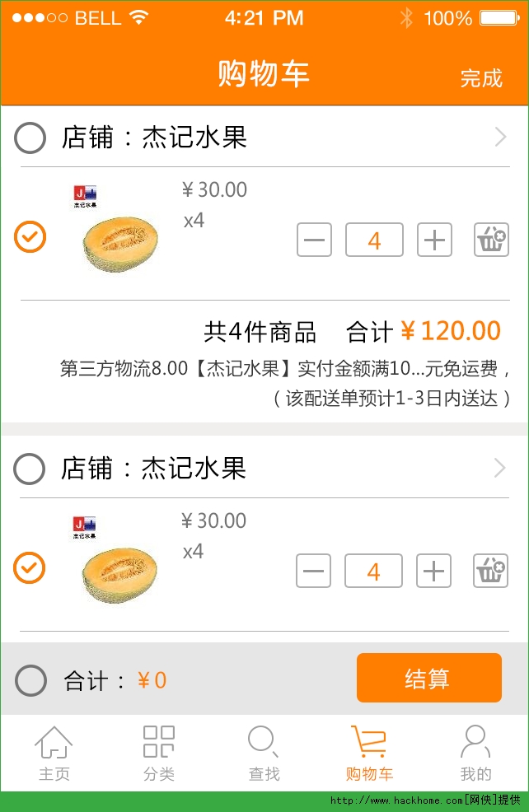Viewport: 529px width, 812px height.
Task: Delete the first melon item via basket icon
Action: pos(491,240)
